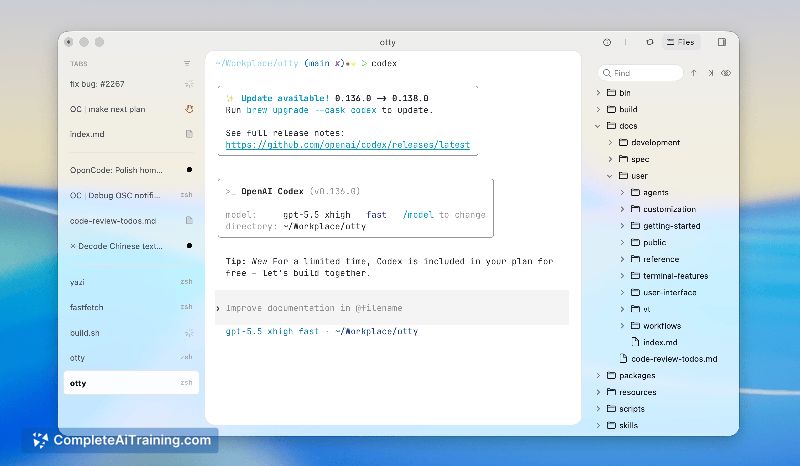Click the agents folder icon

coord(635,192)
